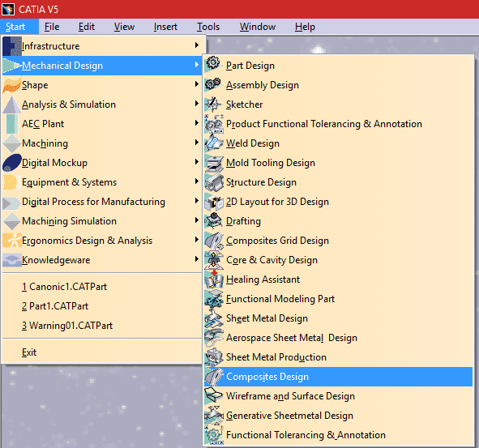Click the Wireframe and Surface Design icon
This screenshot has width=479, height=448.
[213, 395]
